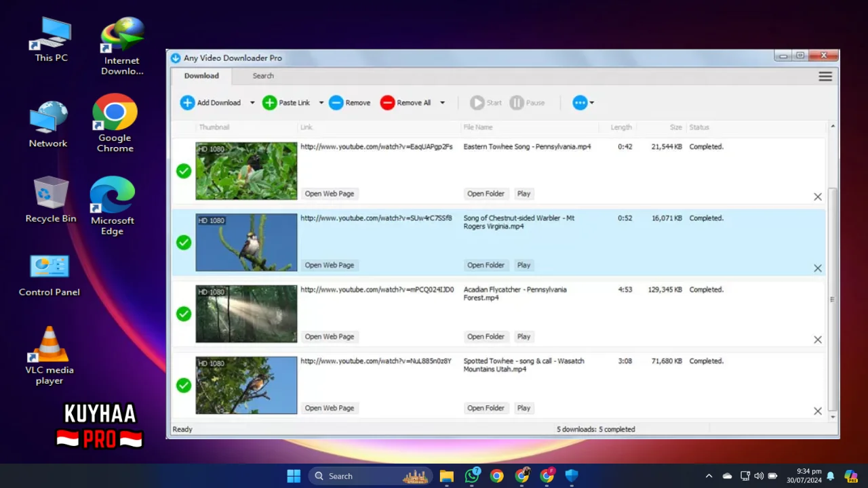Image resolution: width=868 pixels, height=488 pixels.
Task: Remove the Spotted Towhee row with X
Action: point(818,411)
